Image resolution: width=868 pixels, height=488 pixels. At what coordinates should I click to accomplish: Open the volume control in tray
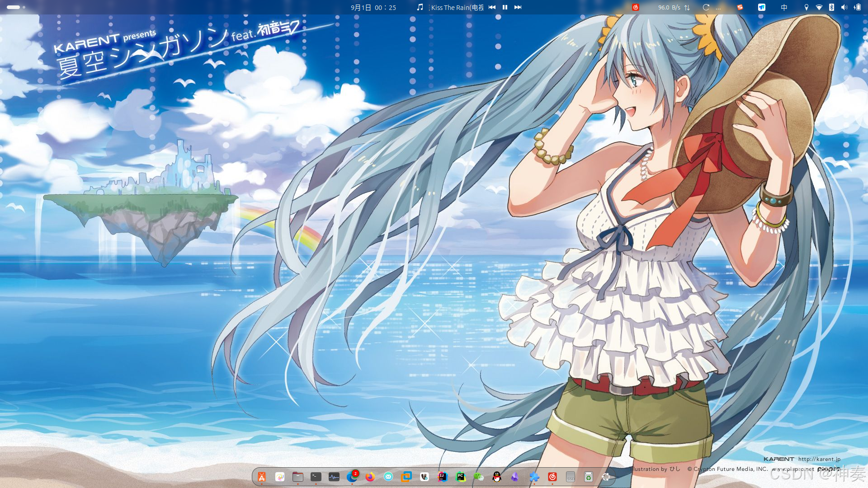(844, 7)
